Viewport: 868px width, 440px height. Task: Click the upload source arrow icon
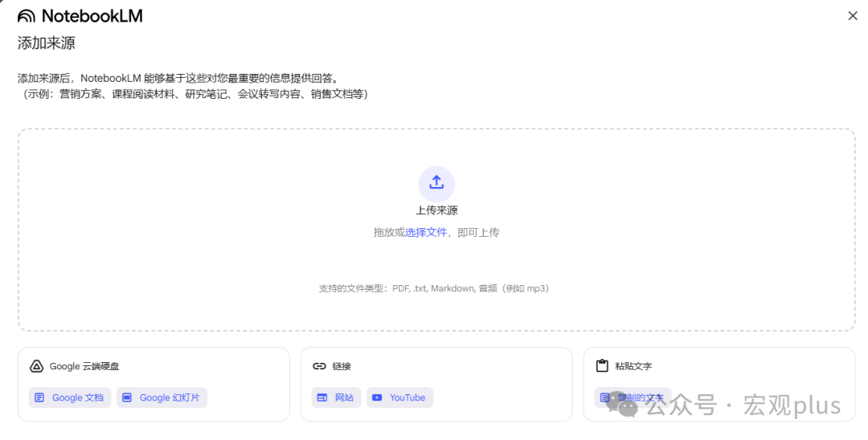point(436,184)
